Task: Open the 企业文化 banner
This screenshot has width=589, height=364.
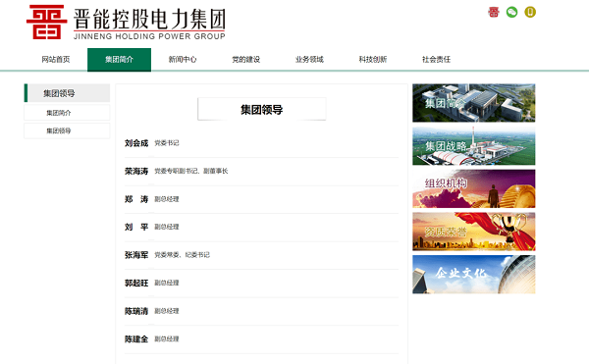Action: (x=474, y=275)
